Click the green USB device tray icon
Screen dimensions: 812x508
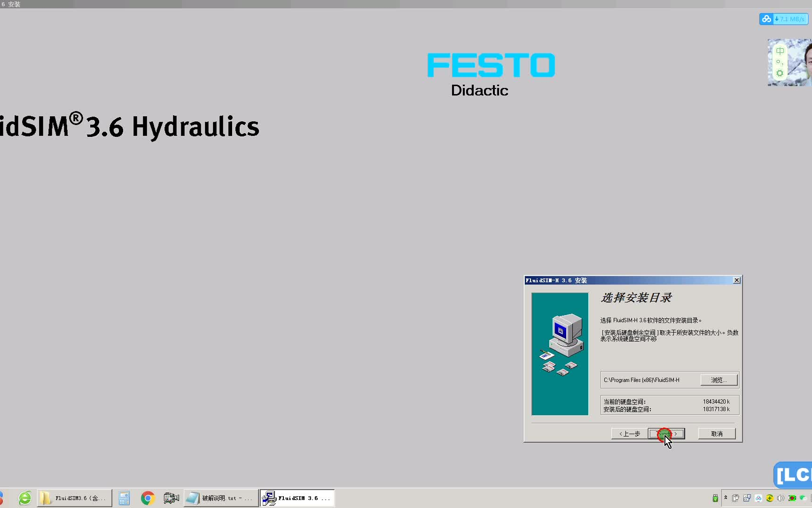click(x=715, y=498)
